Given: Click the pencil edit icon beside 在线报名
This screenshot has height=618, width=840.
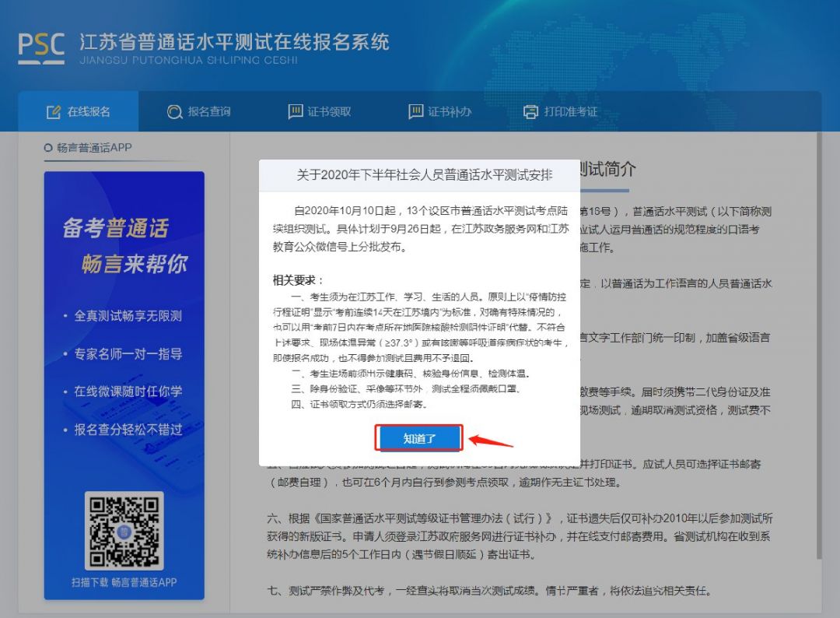Looking at the screenshot, I should (x=54, y=112).
